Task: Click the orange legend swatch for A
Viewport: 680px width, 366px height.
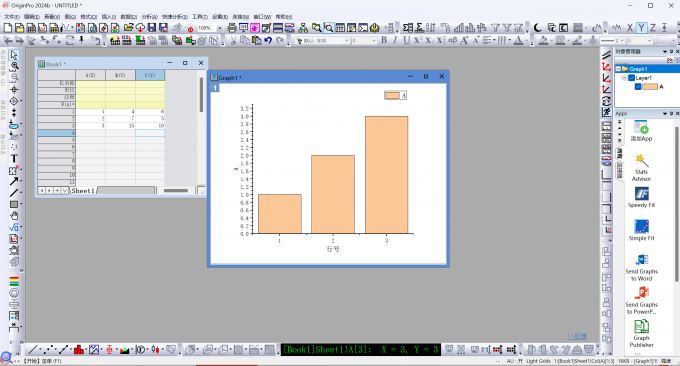Action: coord(392,95)
